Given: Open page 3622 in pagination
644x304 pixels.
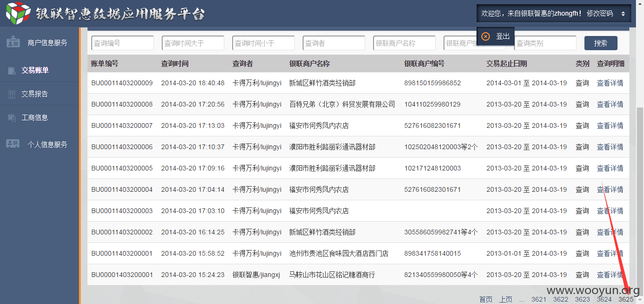Looking at the screenshot, I should click(560, 299).
